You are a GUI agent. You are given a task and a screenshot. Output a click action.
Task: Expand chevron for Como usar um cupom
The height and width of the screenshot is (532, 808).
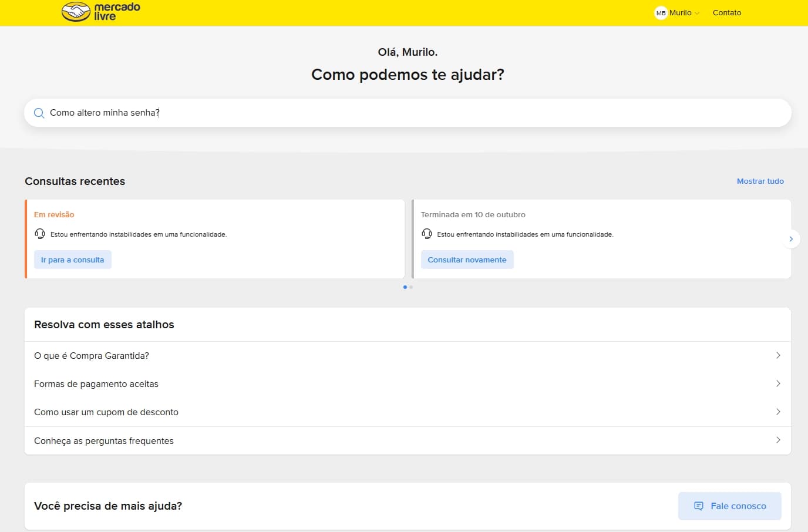coord(778,412)
